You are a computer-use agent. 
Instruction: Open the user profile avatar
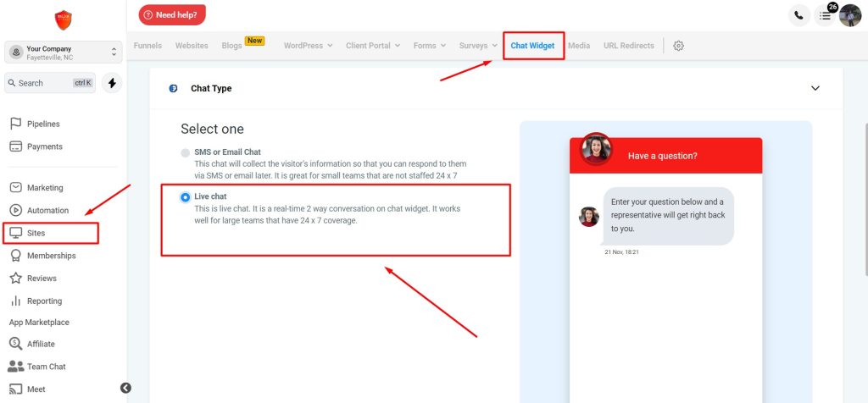point(850,15)
